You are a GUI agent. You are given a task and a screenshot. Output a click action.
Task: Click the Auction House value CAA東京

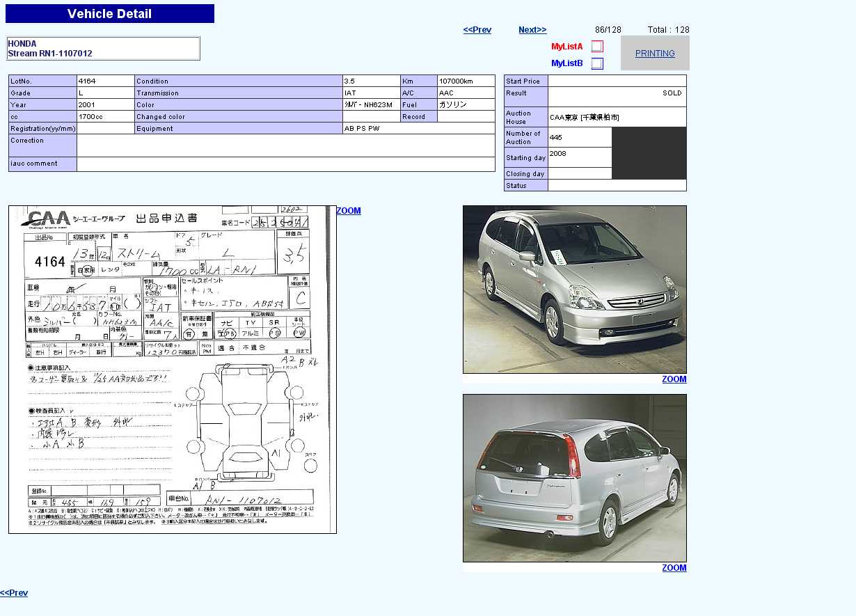tap(585, 118)
